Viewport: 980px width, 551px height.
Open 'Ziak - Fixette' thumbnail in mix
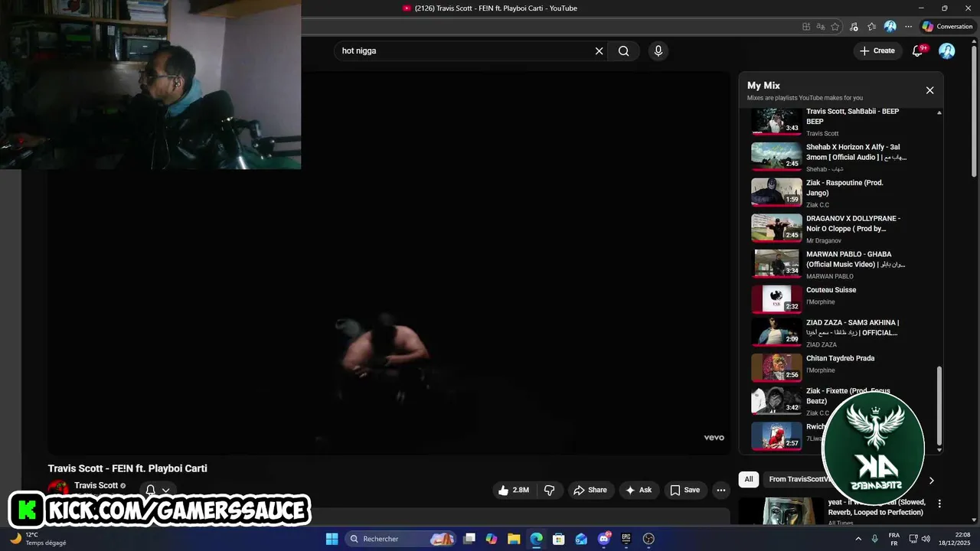(x=776, y=400)
